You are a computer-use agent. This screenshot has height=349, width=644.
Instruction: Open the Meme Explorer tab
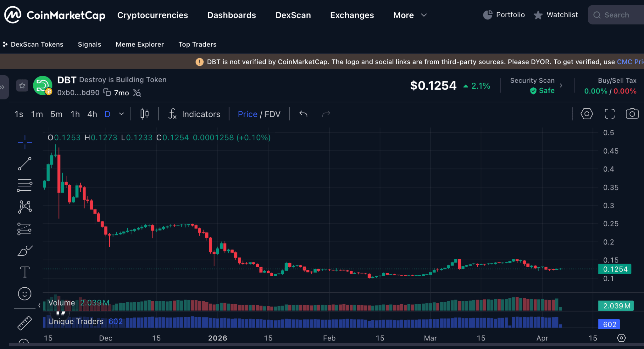tap(140, 44)
